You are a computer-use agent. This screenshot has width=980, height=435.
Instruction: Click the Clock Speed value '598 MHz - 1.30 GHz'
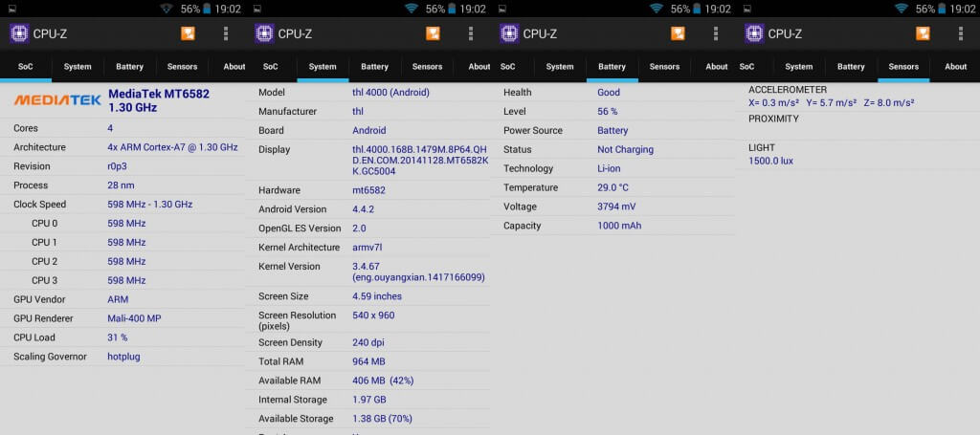pyautogui.click(x=150, y=205)
